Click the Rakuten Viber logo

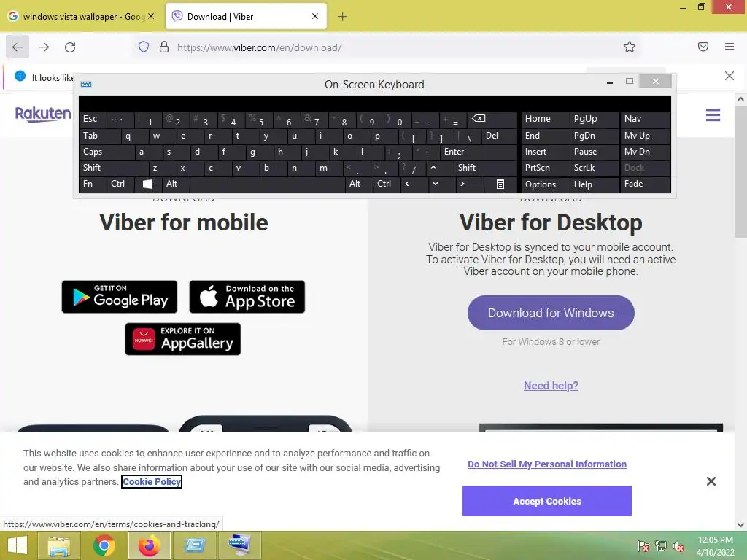pos(43,114)
